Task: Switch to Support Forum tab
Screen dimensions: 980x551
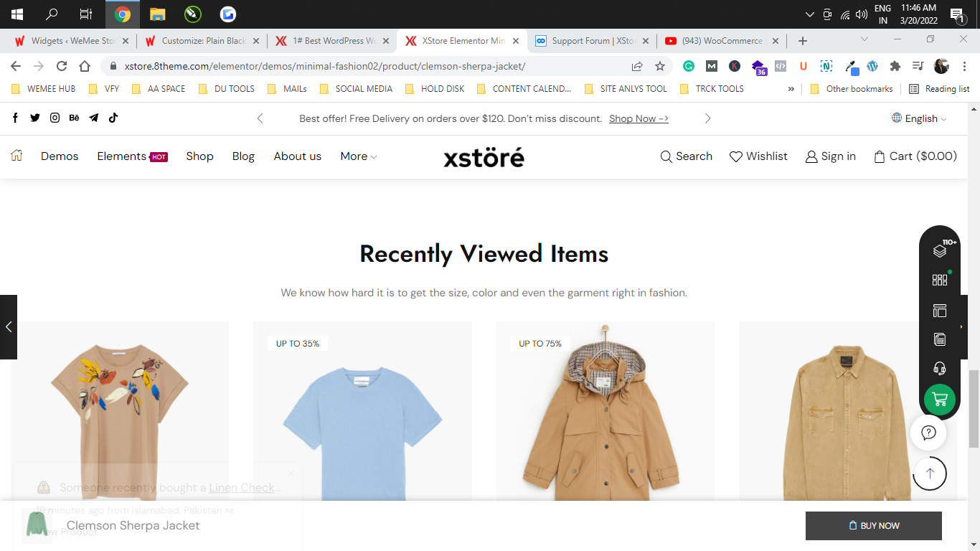Action: coord(593,41)
